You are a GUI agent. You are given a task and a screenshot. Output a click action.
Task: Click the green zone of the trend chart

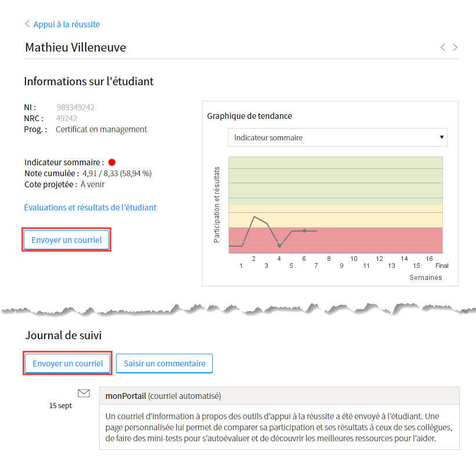[336, 180]
